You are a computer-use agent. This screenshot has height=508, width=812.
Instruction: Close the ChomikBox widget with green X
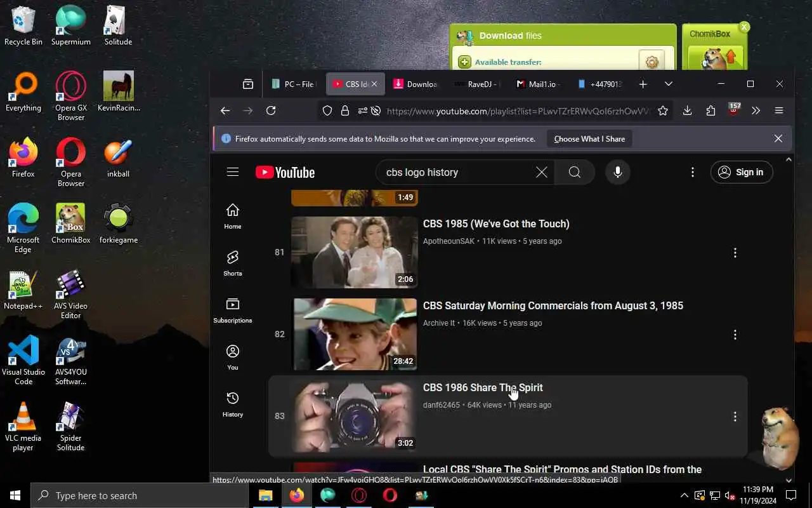(x=744, y=27)
